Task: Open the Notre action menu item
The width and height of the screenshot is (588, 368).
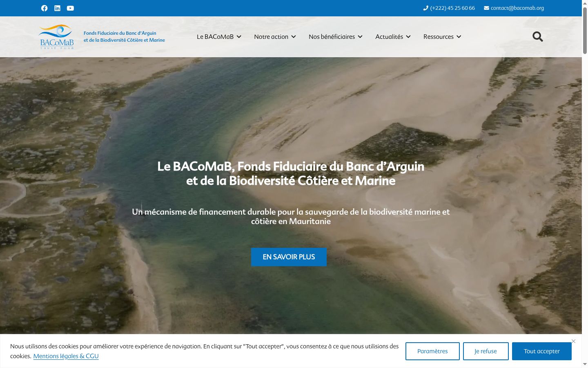Action: (271, 37)
